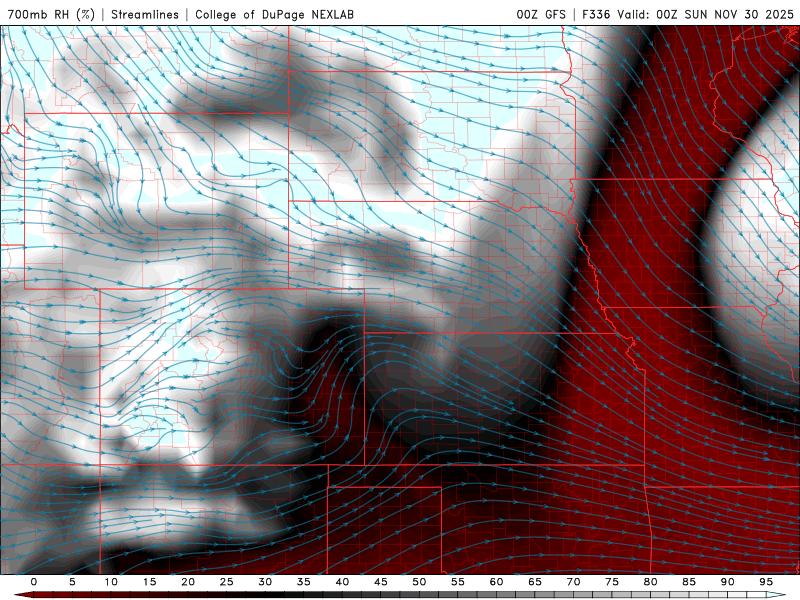The height and width of the screenshot is (600, 800).
Task: Click the "65" label on scale
Action: 535,582
